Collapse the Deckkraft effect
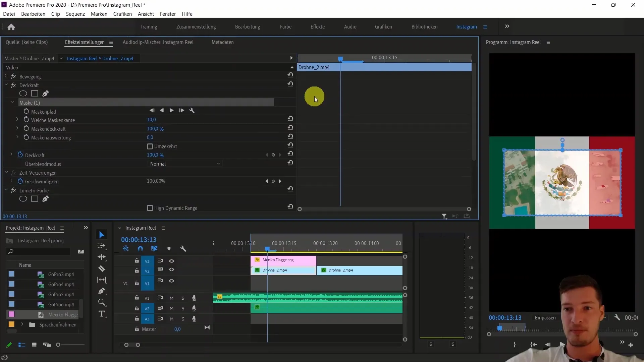Image resolution: width=644 pixels, height=362 pixels. point(6,85)
